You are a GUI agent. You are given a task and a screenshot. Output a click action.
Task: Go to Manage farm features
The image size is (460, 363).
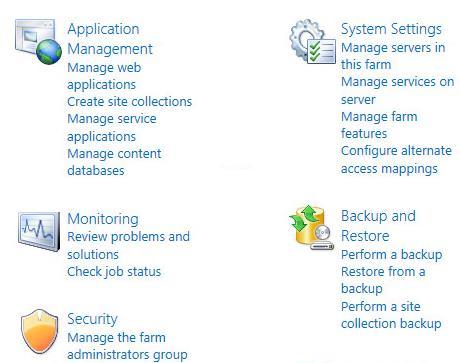coord(379,125)
